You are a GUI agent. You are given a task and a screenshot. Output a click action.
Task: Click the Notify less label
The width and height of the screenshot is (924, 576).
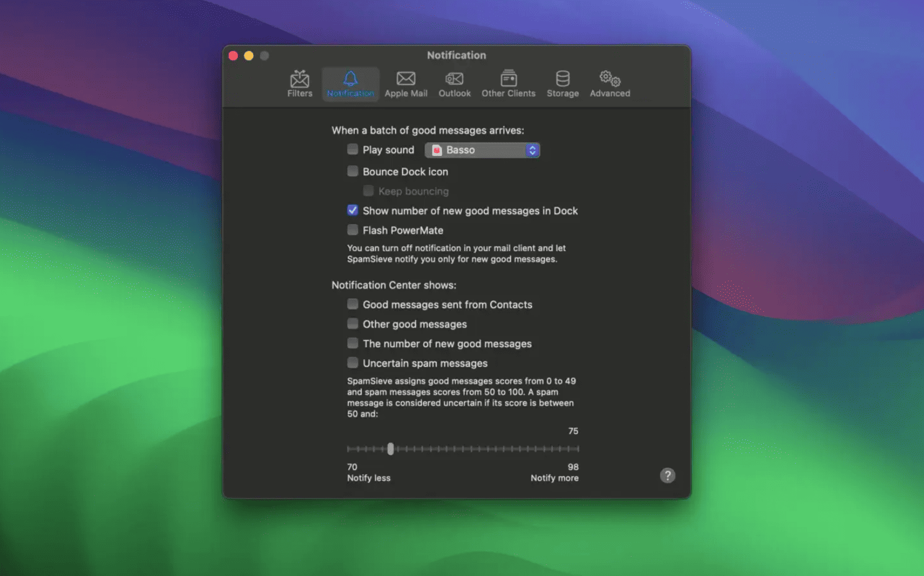point(368,478)
